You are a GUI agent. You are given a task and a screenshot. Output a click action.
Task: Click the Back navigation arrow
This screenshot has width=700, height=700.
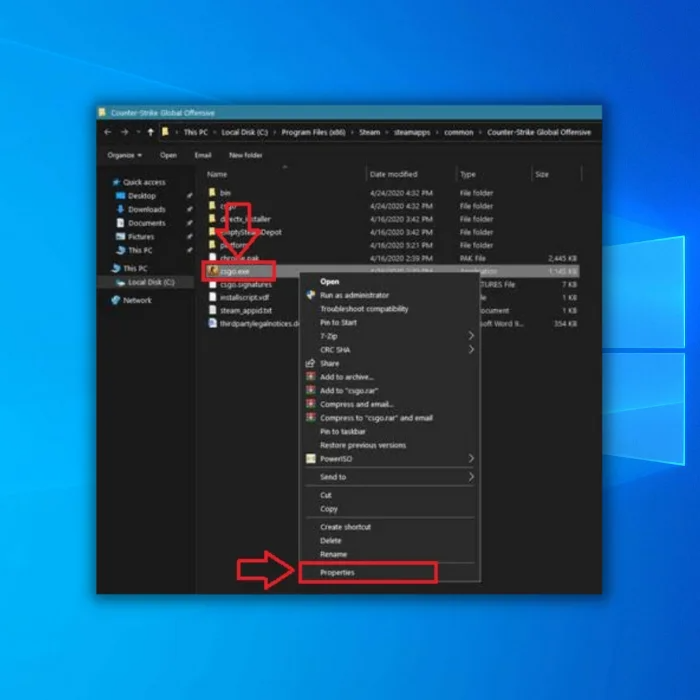(x=107, y=132)
